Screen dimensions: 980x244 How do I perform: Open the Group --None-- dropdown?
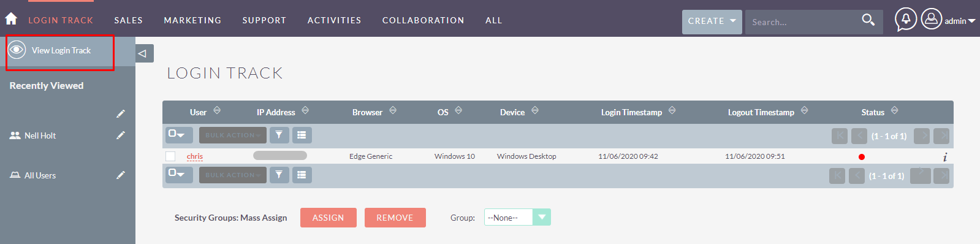(517, 217)
